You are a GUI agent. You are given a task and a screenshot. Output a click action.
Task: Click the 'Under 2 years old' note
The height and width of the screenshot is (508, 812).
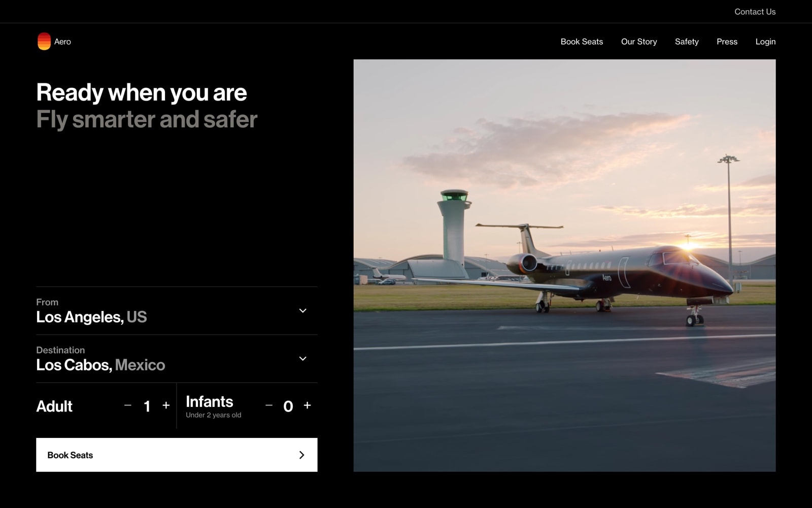point(213,415)
